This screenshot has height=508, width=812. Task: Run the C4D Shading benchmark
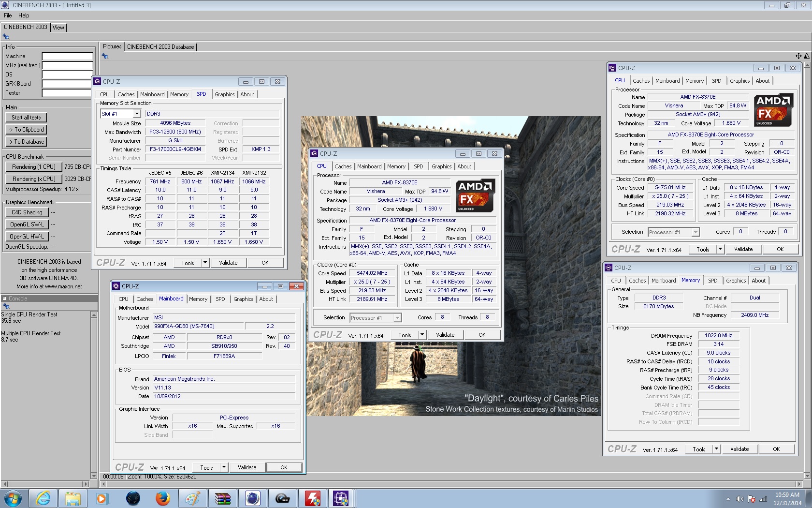point(27,212)
